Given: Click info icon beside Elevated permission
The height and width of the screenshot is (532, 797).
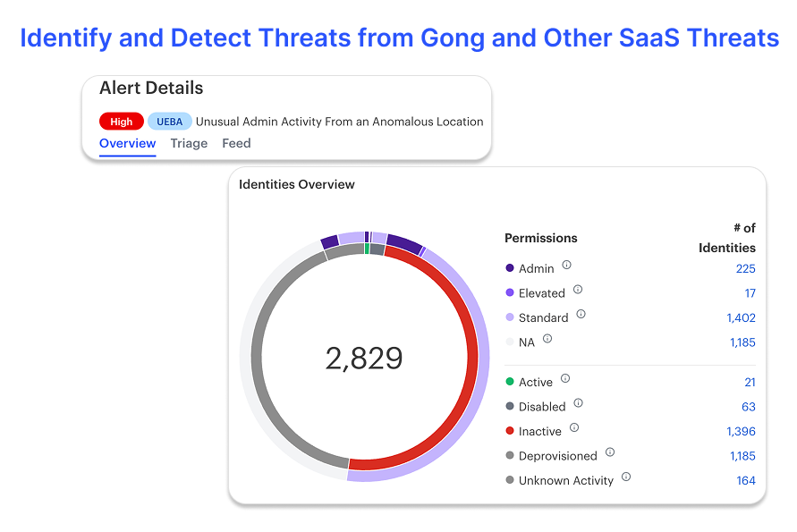Looking at the screenshot, I should [x=578, y=290].
